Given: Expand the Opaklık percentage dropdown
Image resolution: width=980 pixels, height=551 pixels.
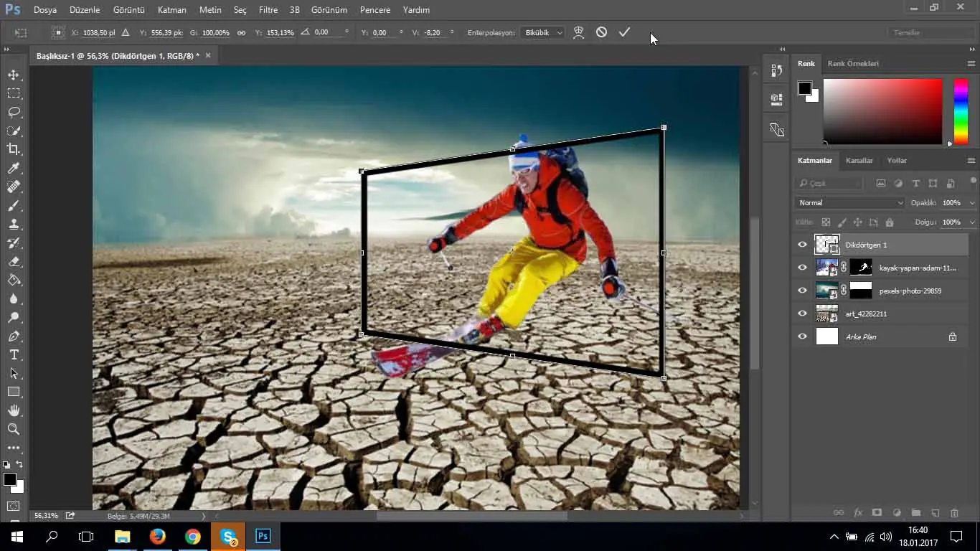Looking at the screenshot, I should (x=972, y=203).
